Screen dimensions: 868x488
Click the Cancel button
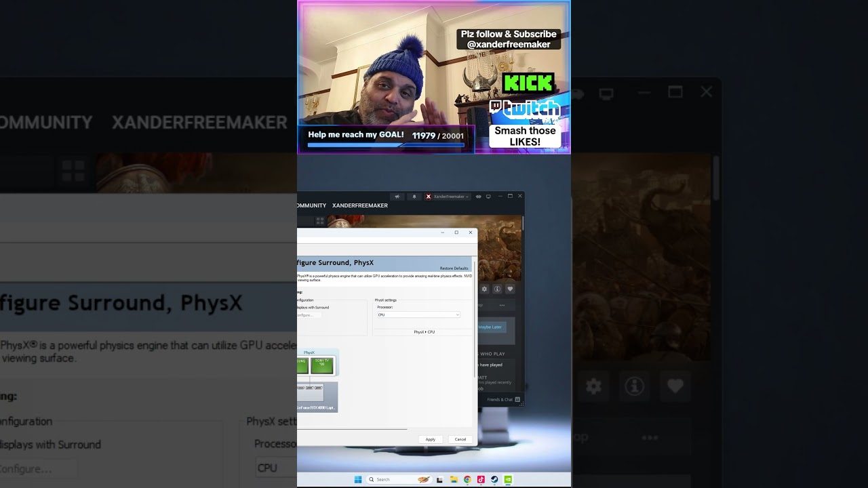coord(460,439)
